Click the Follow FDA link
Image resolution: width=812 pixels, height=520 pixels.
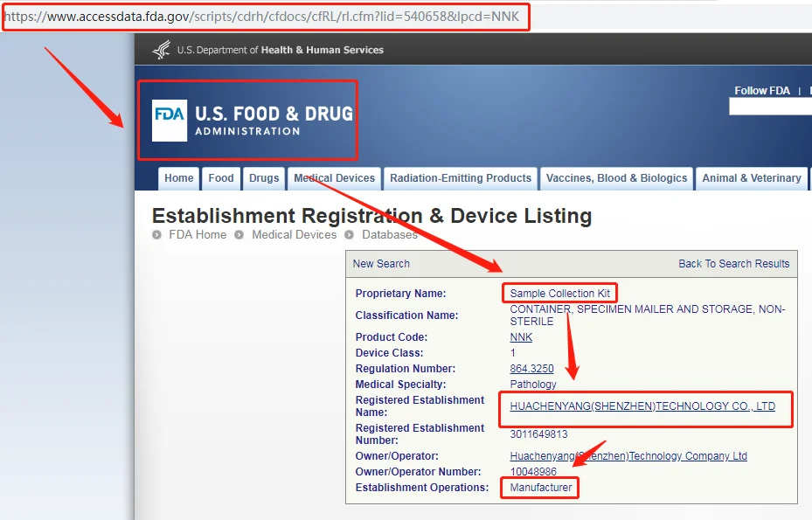pos(762,91)
